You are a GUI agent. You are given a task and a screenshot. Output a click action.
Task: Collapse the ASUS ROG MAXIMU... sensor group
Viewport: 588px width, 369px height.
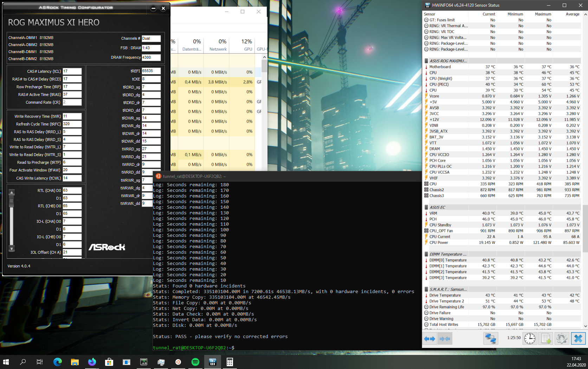[448, 61]
